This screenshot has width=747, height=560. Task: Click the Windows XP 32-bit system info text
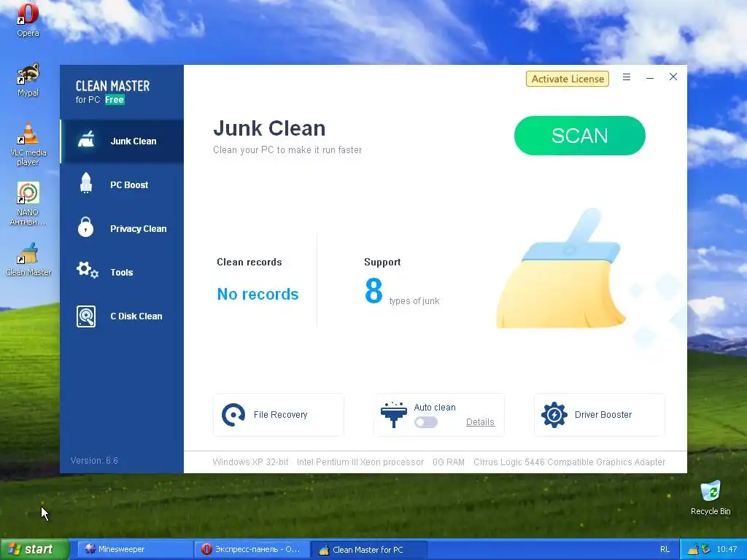tap(251, 462)
